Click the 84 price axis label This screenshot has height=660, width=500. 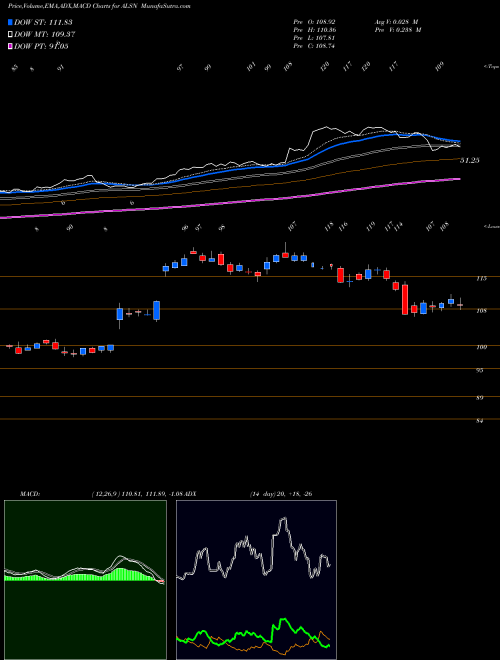(480, 420)
